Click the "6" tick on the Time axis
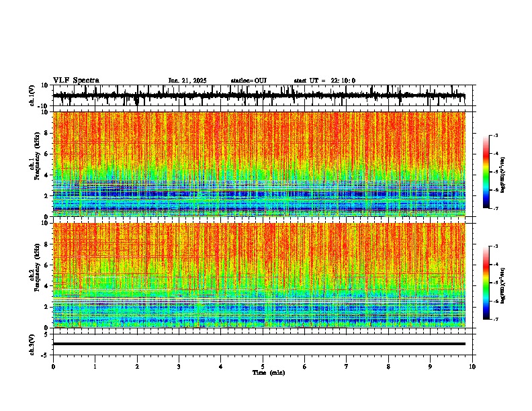 305,367
